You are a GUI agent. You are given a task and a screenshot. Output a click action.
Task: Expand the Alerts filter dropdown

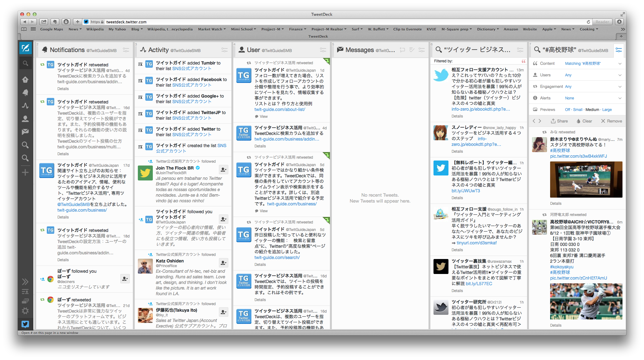(x=620, y=98)
